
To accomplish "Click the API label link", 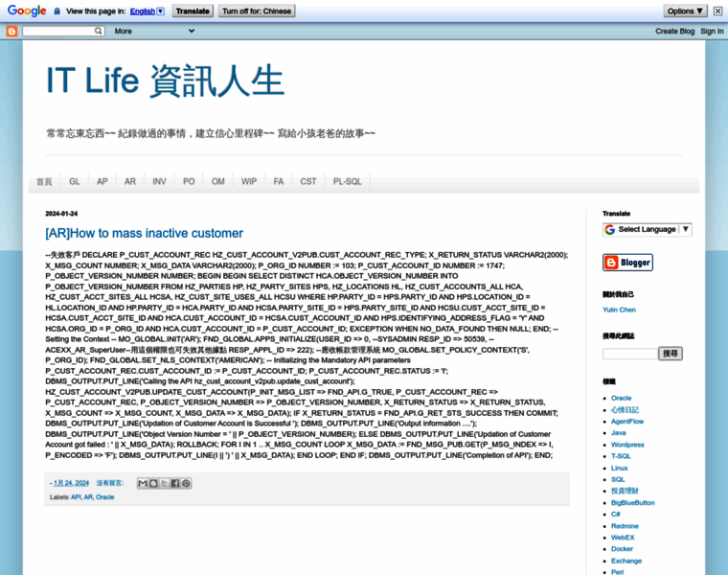I will point(76,497).
